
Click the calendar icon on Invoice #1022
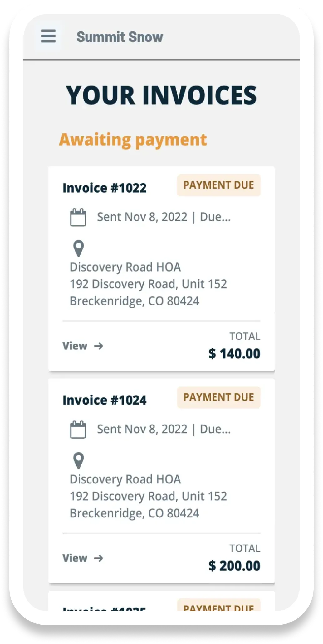(78, 217)
